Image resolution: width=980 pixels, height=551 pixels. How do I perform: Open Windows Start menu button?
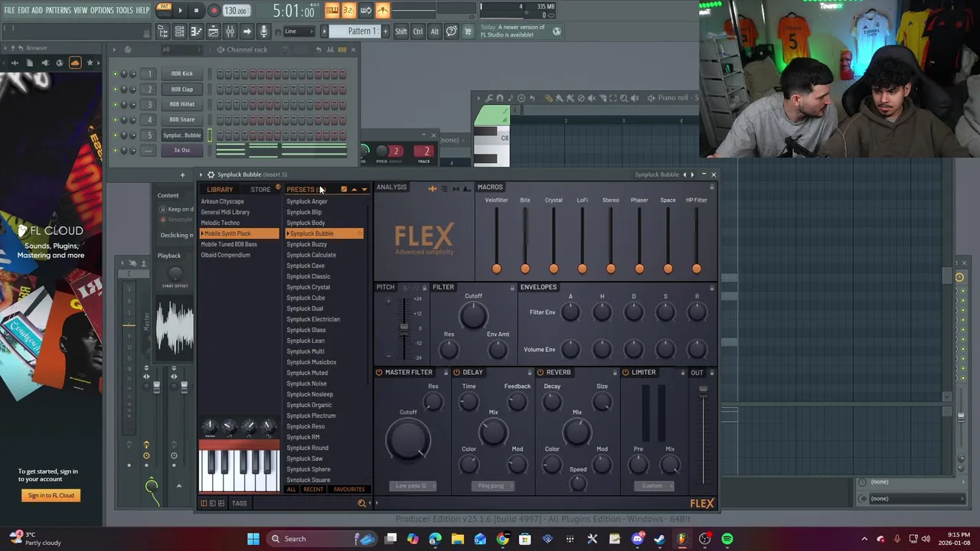[x=253, y=539]
